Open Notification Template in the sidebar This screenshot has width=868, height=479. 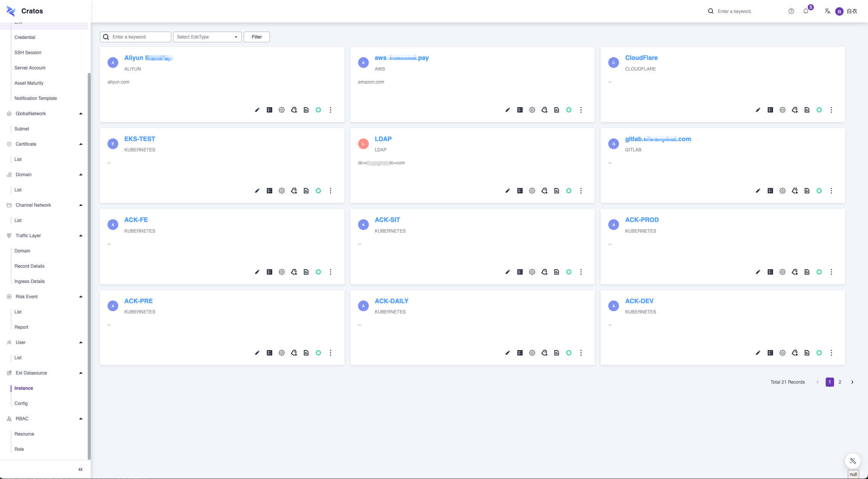[x=35, y=98]
